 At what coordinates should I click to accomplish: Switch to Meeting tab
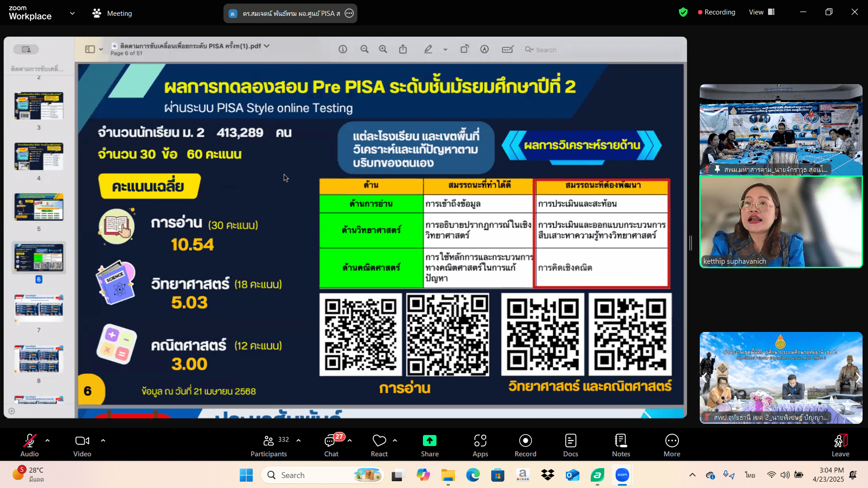coord(112,13)
